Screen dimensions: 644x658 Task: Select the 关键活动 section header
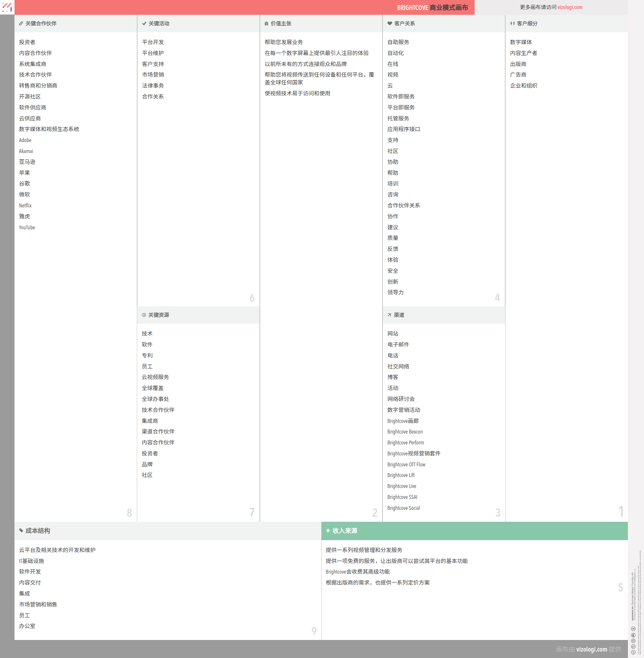coord(159,23)
